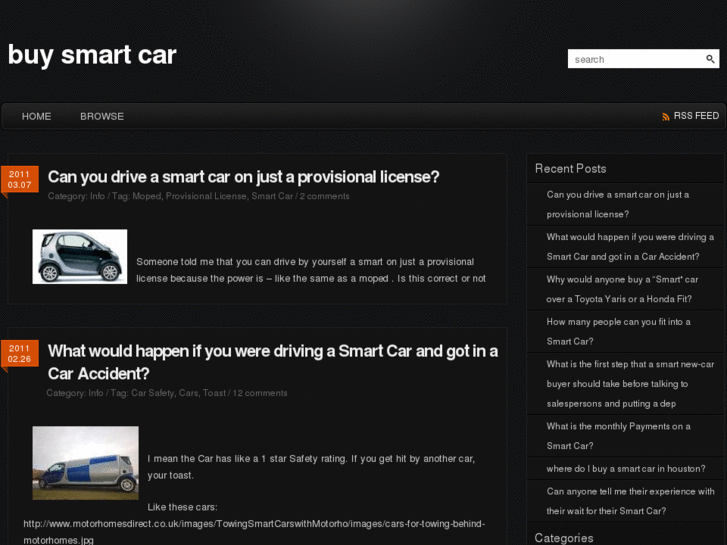
Task: Open the Car Safety tag
Action: tap(153, 393)
